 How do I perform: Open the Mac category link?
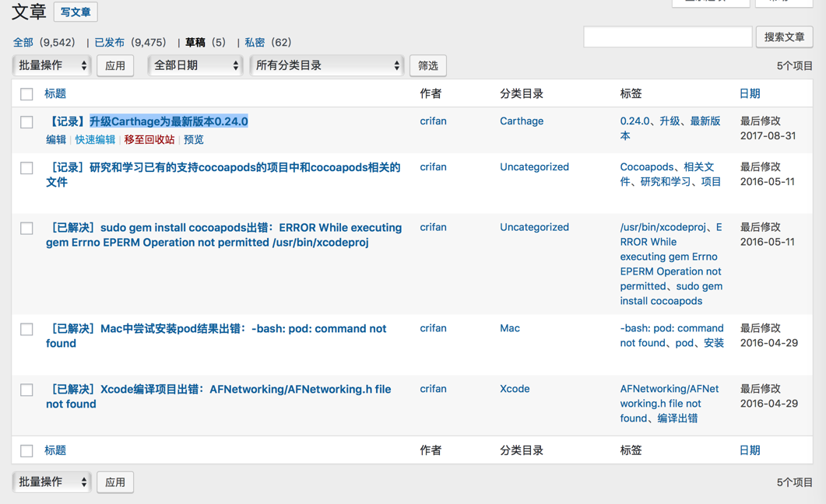pyautogui.click(x=510, y=328)
